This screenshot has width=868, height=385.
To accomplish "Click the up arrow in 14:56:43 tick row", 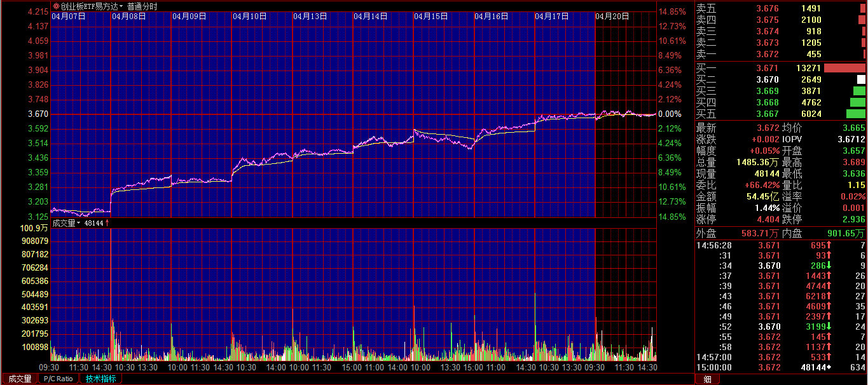I will (829, 296).
